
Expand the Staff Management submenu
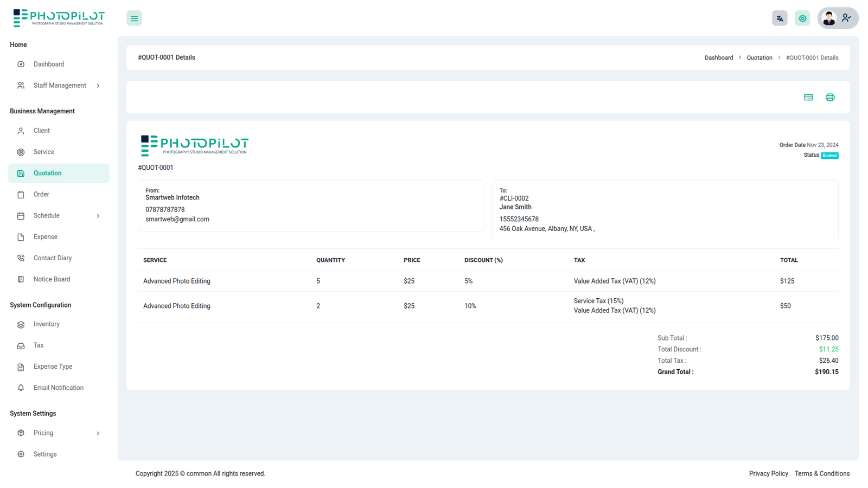(98, 86)
